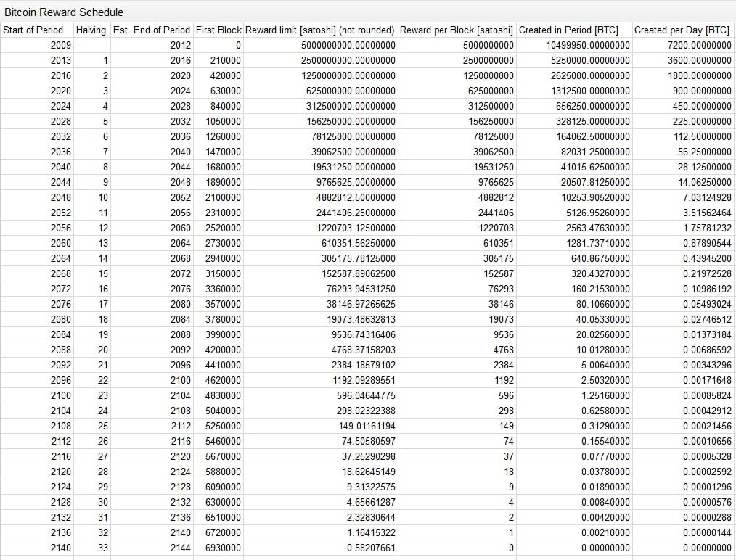Image resolution: width=736 pixels, height=560 pixels.
Task: Select the 'Halving' column header
Action: [x=91, y=30]
